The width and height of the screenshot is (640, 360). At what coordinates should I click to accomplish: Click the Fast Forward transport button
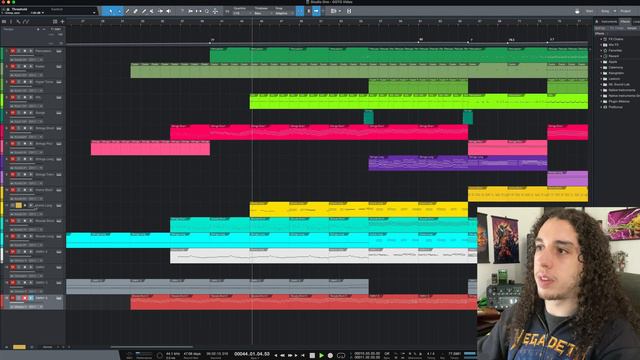pyautogui.click(x=290, y=356)
